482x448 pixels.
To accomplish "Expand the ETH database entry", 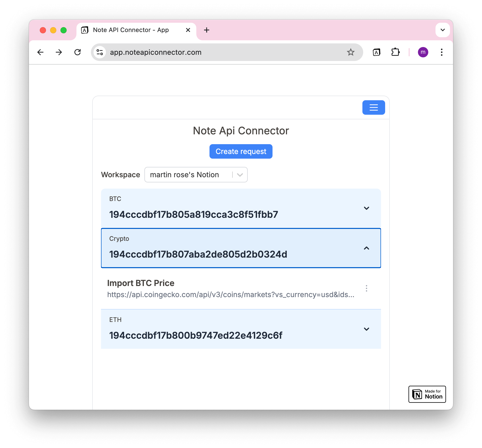I will [366, 329].
